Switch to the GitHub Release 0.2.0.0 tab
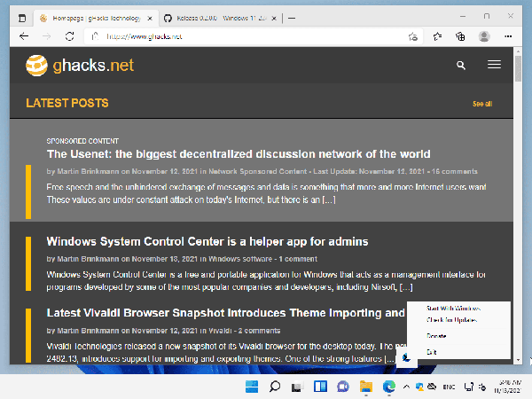532x399 pixels. pyautogui.click(x=220, y=18)
